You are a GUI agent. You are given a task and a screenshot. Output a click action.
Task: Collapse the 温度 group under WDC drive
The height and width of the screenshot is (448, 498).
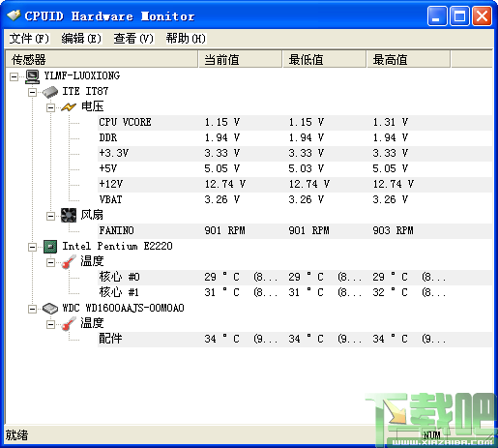click(50, 324)
